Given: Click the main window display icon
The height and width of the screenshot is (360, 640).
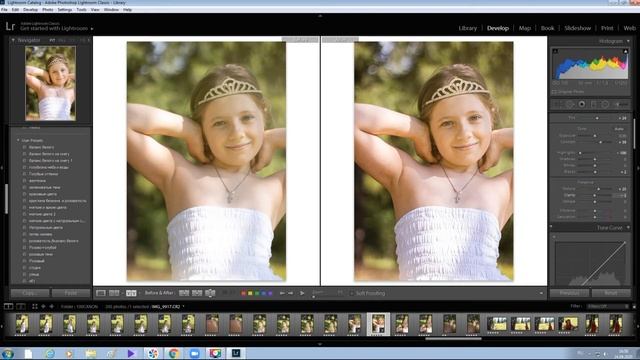Looking at the screenshot, I should 8,306.
